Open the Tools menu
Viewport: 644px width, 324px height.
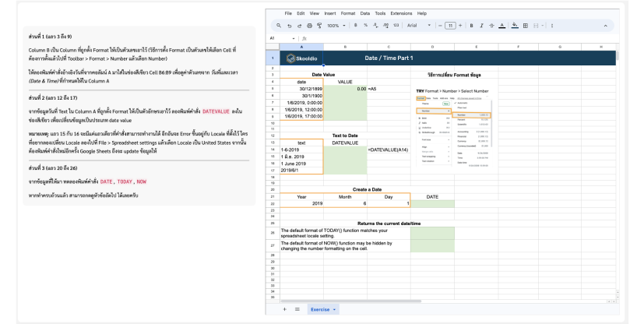380,13
